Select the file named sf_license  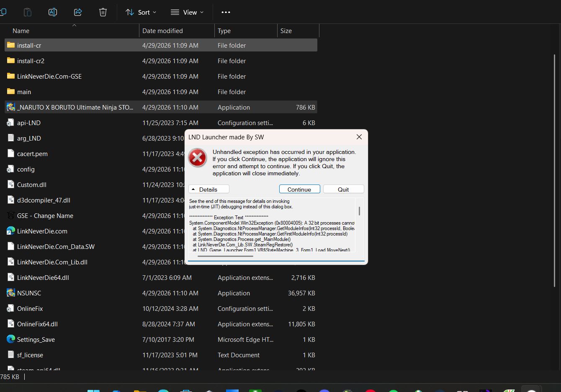(x=30, y=355)
